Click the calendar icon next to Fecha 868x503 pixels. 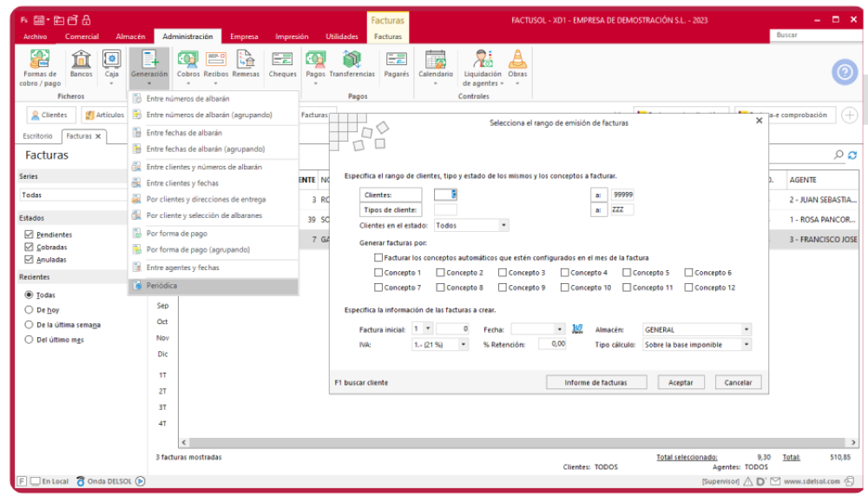577,329
